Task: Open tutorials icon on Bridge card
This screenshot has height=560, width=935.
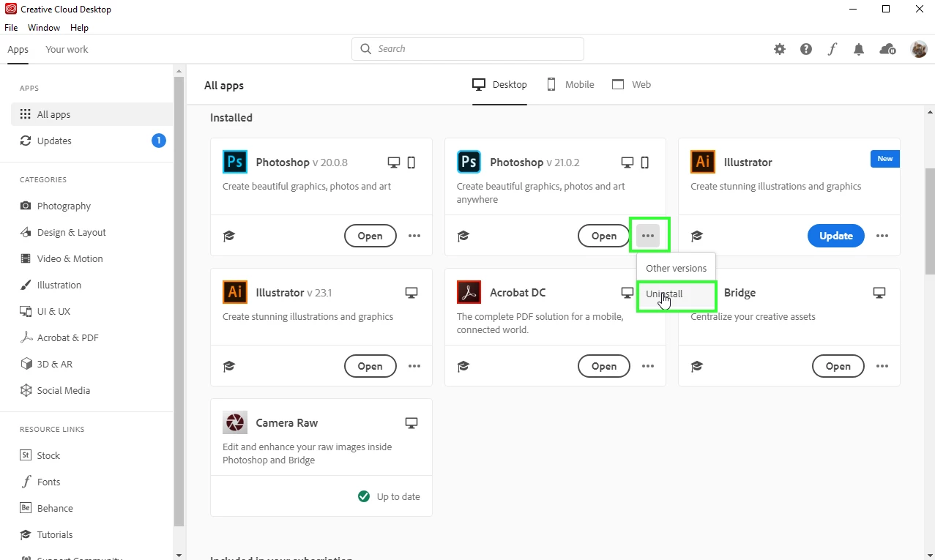Action: tap(697, 366)
